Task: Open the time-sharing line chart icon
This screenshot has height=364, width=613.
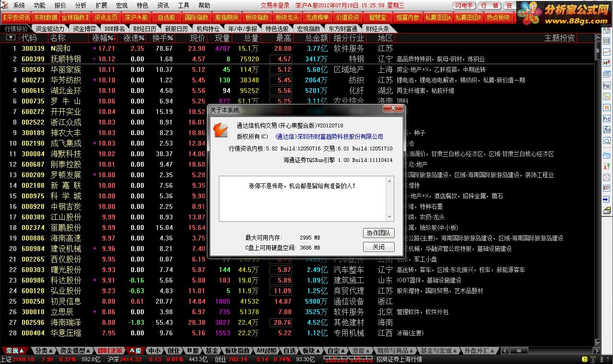Action: 606,52
